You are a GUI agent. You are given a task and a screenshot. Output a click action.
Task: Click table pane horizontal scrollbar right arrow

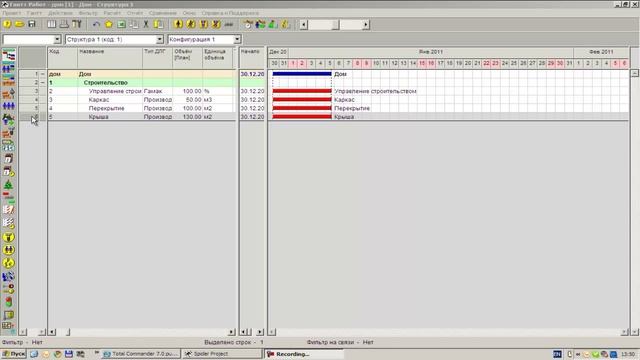(x=231, y=332)
